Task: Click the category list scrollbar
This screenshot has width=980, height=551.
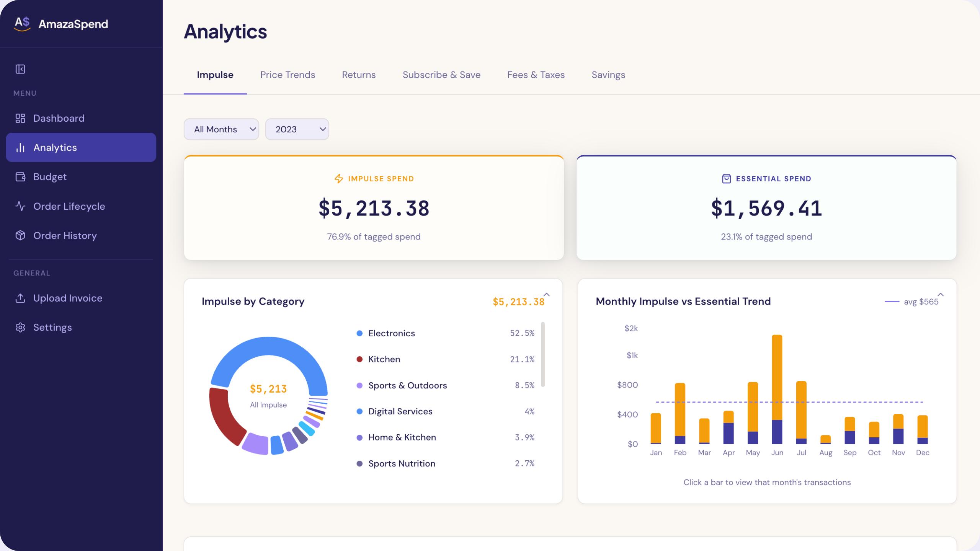Action: click(543, 354)
